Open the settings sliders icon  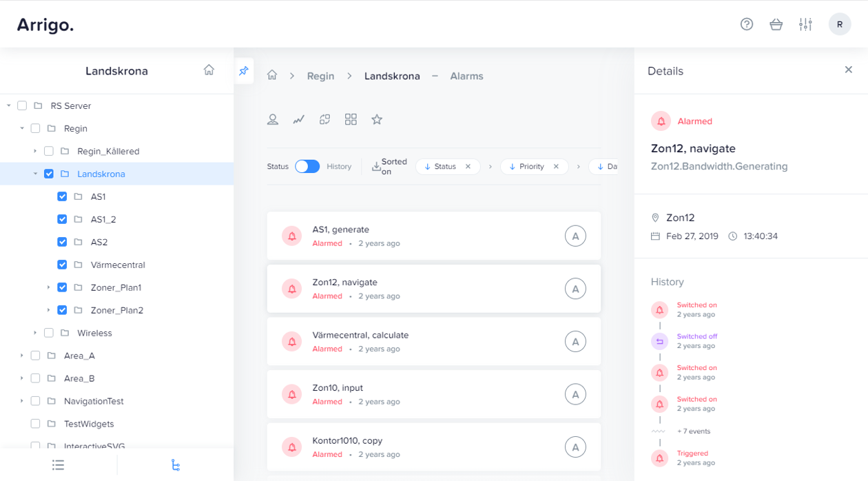click(805, 24)
